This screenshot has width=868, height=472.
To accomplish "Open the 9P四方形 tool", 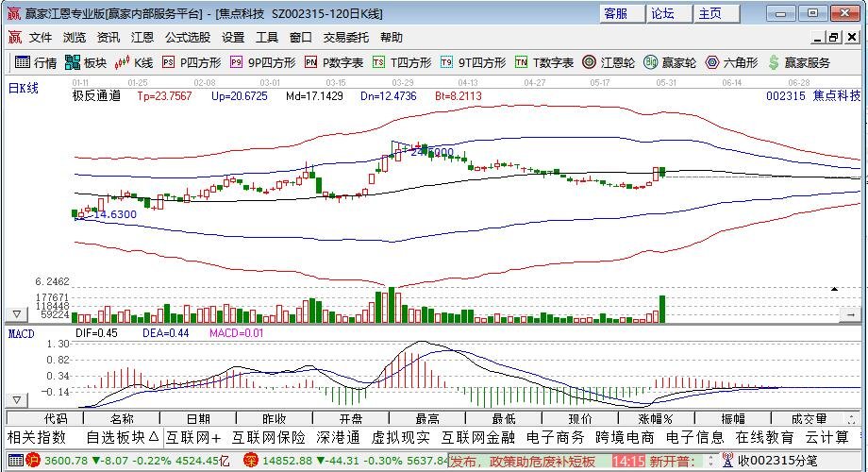I will click(262, 62).
